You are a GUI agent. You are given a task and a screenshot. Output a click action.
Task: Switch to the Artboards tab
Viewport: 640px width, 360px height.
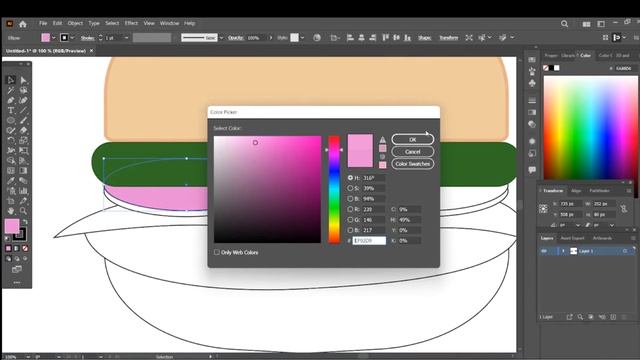point(602,238)
